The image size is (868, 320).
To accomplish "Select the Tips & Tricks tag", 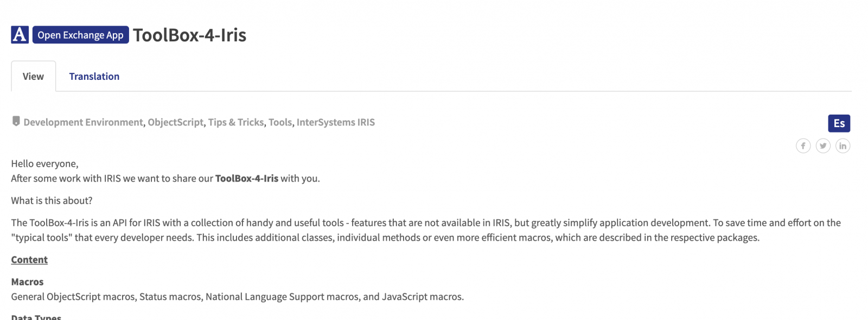I will 236,122.
